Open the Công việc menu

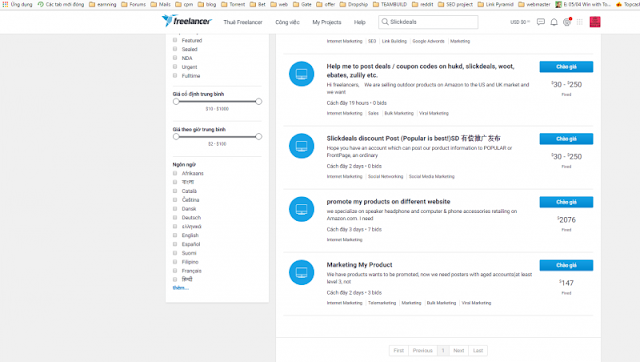(x=287, y=22)
